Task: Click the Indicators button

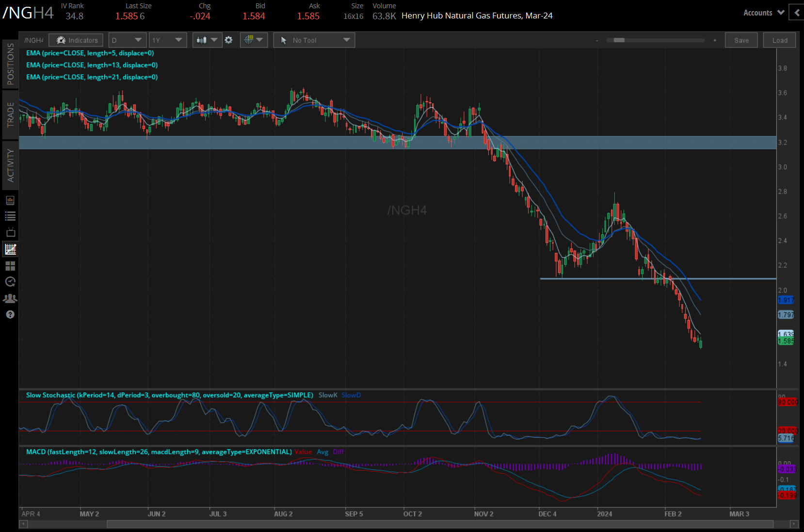Action: [76, 40]
